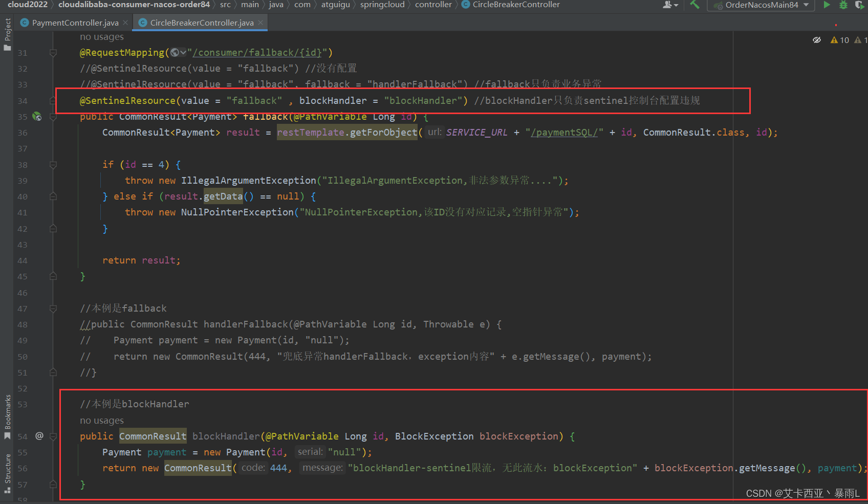Collapse the fold marker on line 31
Screen dimensions: 868x504
point(53,53)
